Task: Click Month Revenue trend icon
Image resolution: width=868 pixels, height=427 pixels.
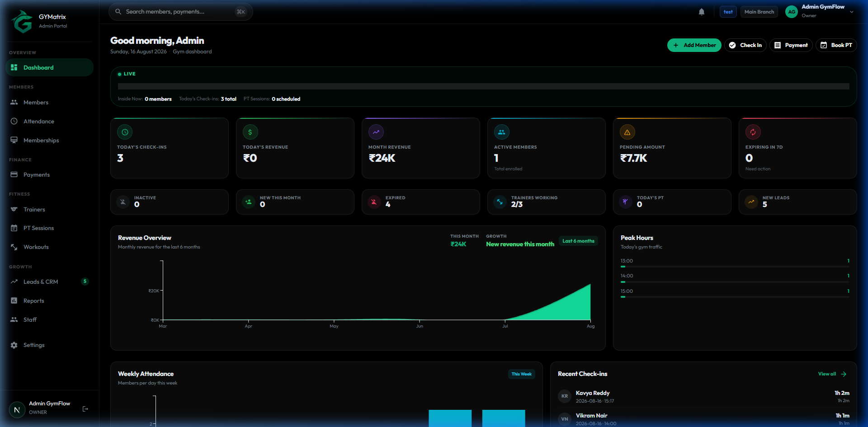Action: 376,132
